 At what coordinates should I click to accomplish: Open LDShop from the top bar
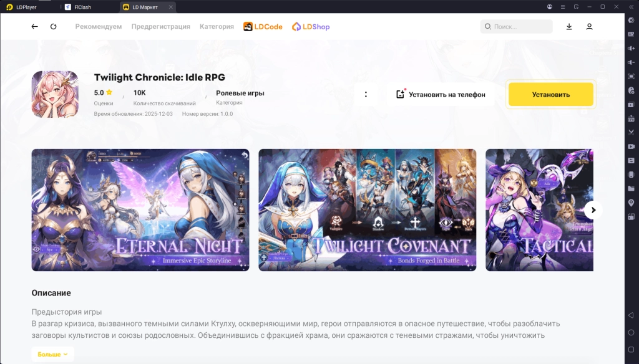311,26
